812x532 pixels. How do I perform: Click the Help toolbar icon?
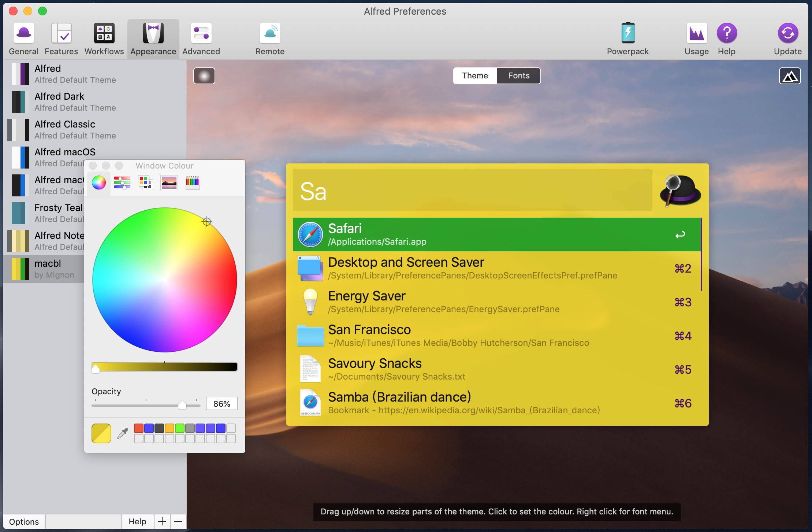(x=727, y=39)
